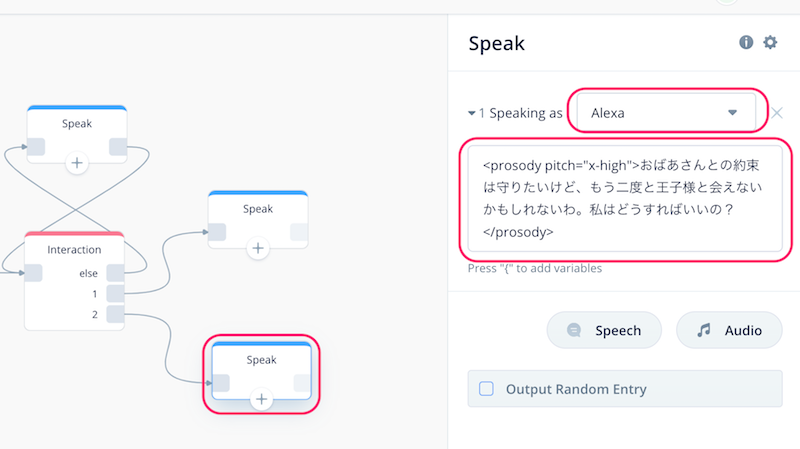Open the Speak block info icon
Viewport: 800px width, 449px height.
[x=746, y=42]
